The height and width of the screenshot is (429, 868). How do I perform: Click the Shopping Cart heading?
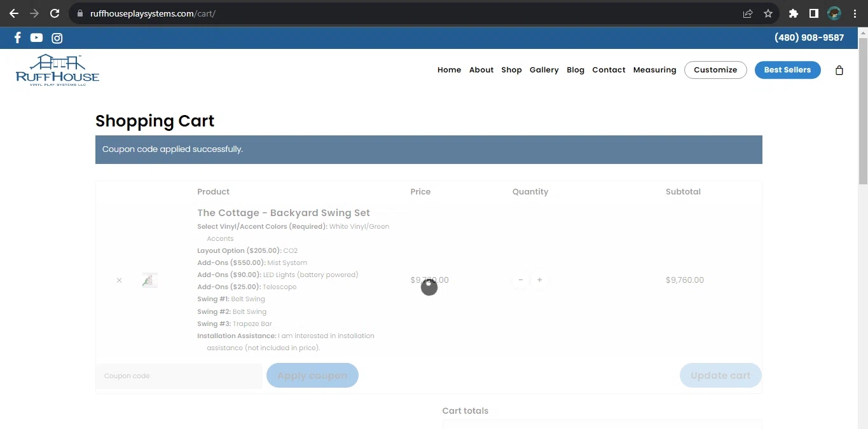tap(155, 121)
